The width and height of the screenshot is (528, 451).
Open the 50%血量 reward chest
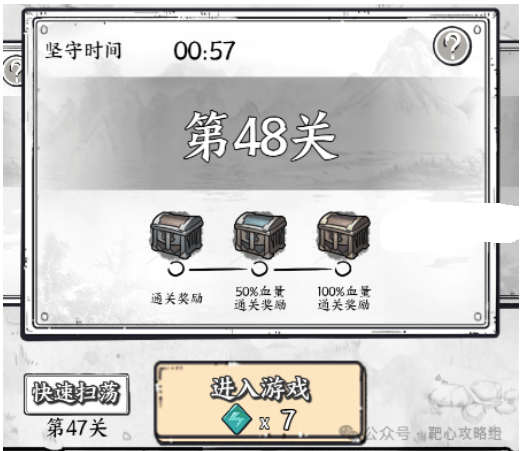pyautogui.click(x=260, y=235)
